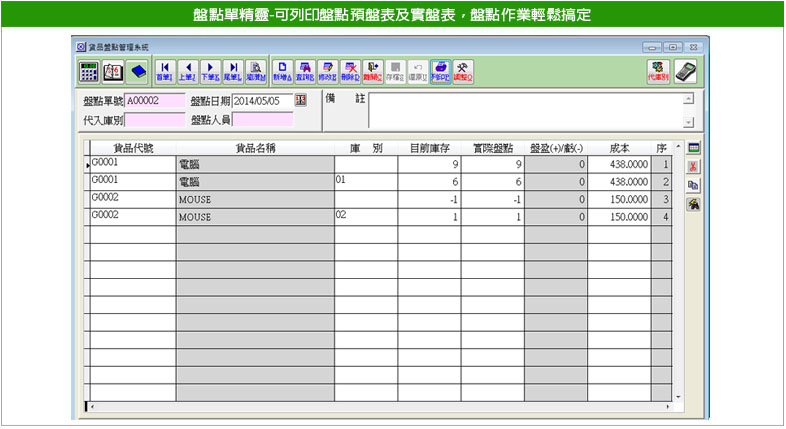
Task: Go to previous record (上筆)
Action: point(187,71)
